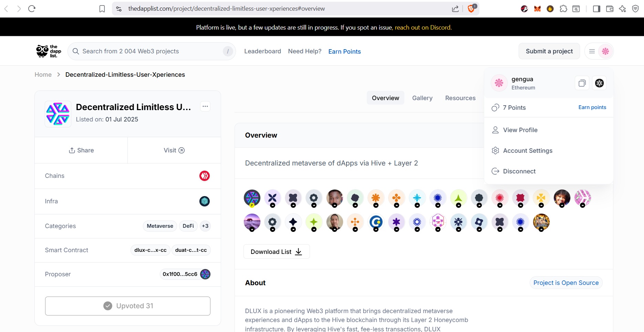Visit the project website
The image size is (644, 332).
[x=174, y=150]
